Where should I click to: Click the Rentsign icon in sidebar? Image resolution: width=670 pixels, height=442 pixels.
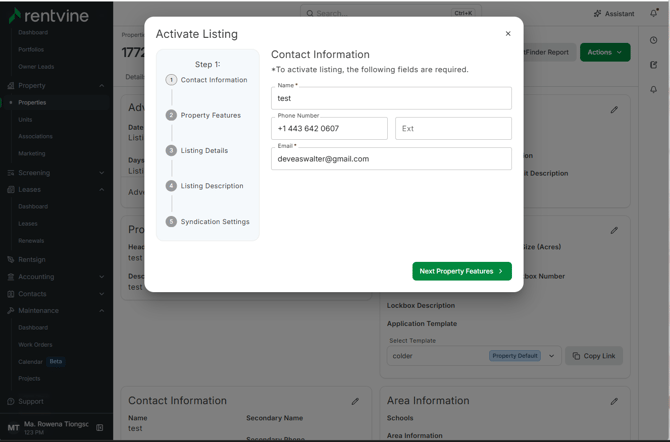(x=11, y=259)
